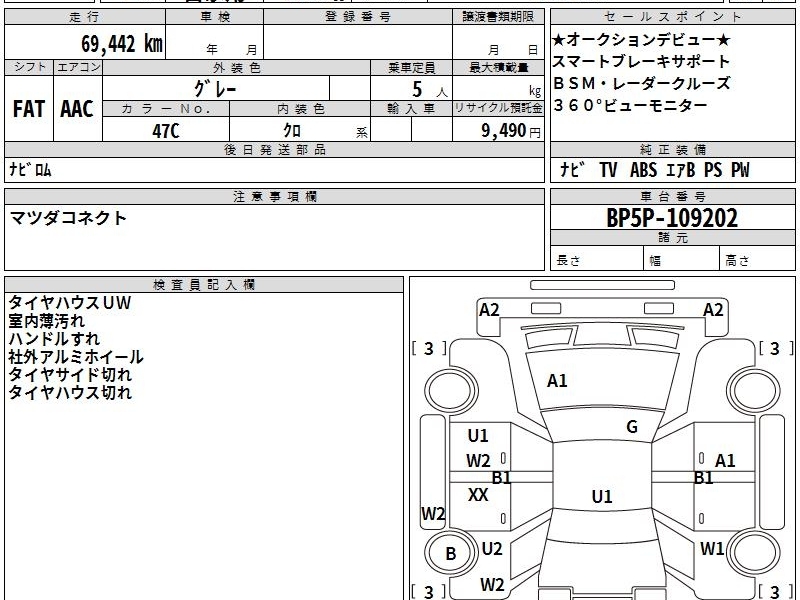The width and height of the screenshot is (800, 600).
Task: Click the 注意事項欄 header
Action: coord(274,196)
